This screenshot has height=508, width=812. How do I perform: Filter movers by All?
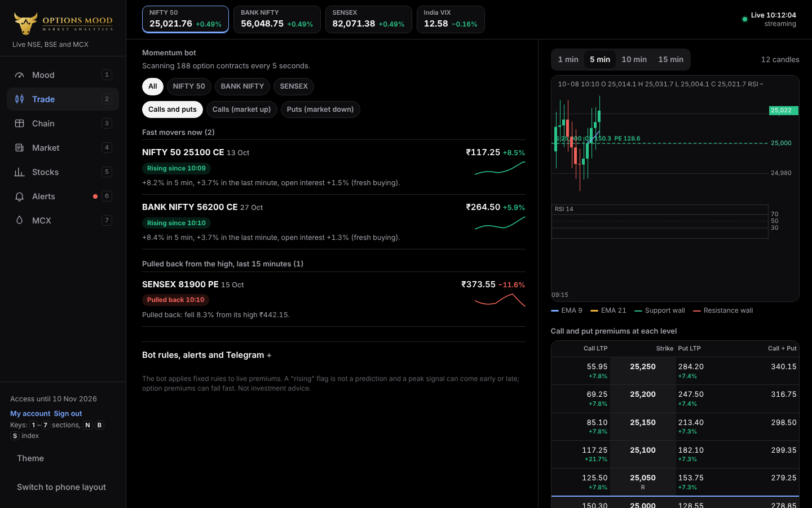(153, 86)
